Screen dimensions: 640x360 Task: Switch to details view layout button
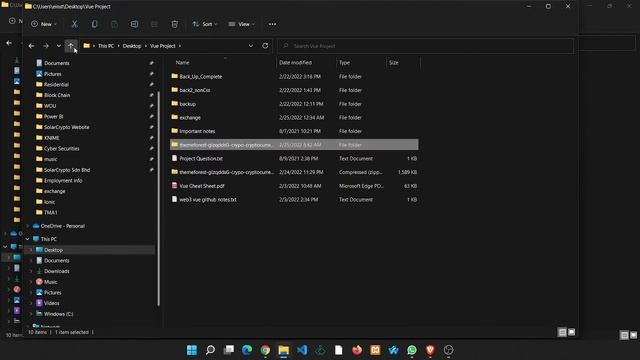click(562, 332)
